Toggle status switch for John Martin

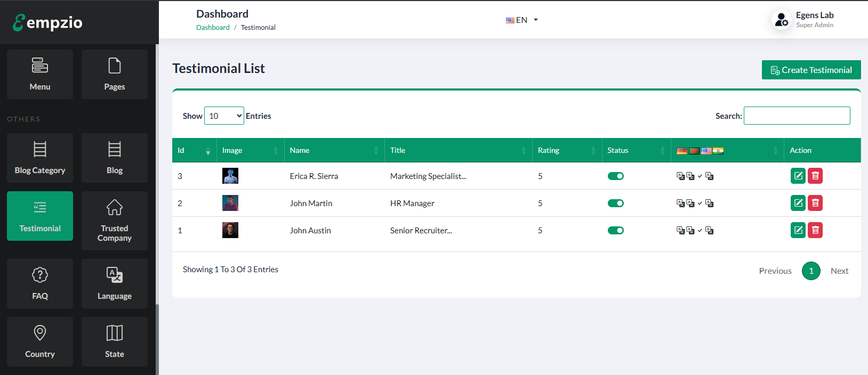click(615, 203)
